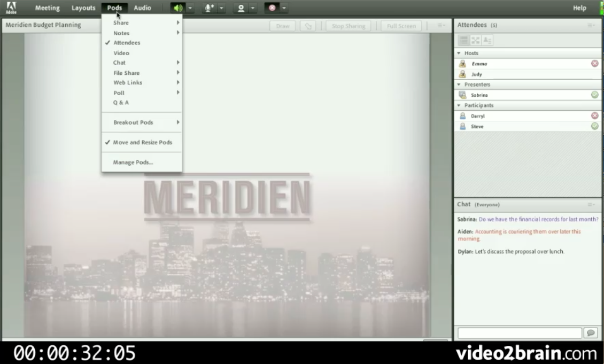Click Sabrina's green agree status icon
This screenshot has width=604, height=364.
tap(595, 95)
